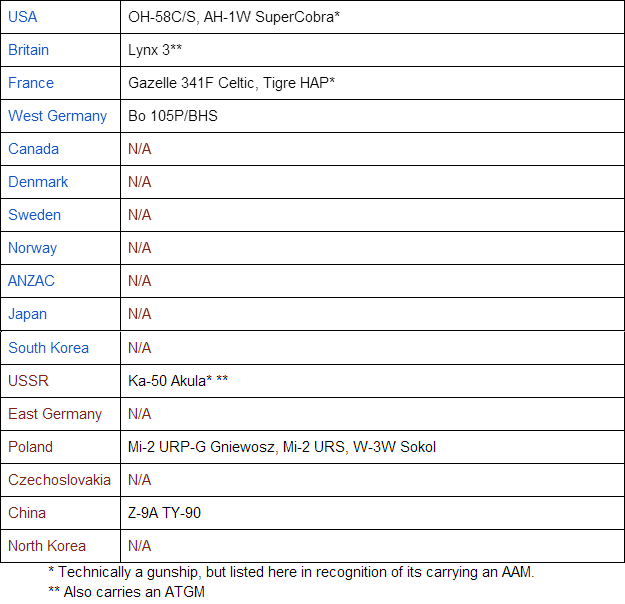Click the footnote about carrying an AAM
Screen dimensions: 625x604
[291, 573]
